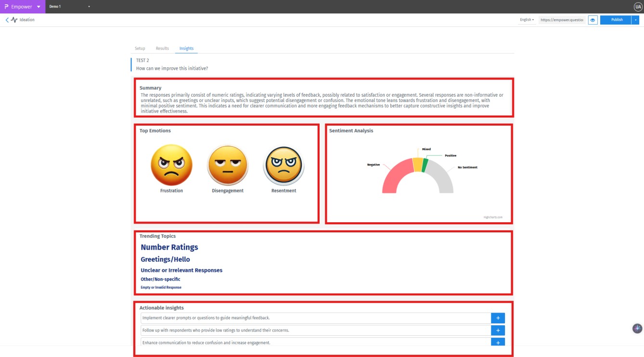Select the empower share URL field

click(561, 20)
